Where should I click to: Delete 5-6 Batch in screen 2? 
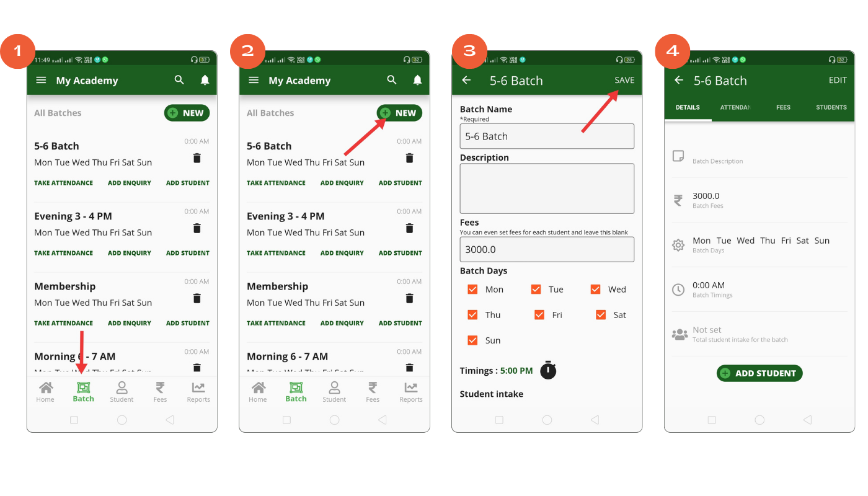click(x=409, y=158)
